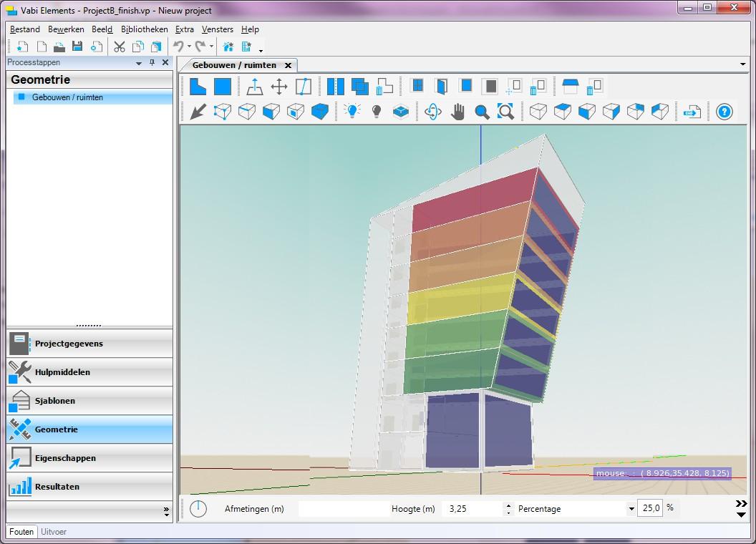Switch to the Uitvoer tab
Image resolution: width=756 pixels, height=544 pixels.
click(54, 532)
